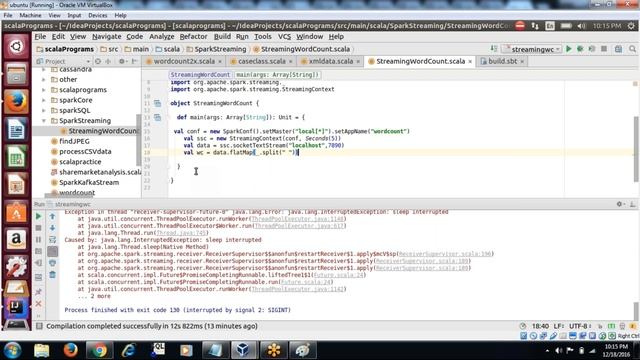Viewport: 640px width, 360px height.
Task: Select findJPEG in the project tree
Action: point(74,141)
